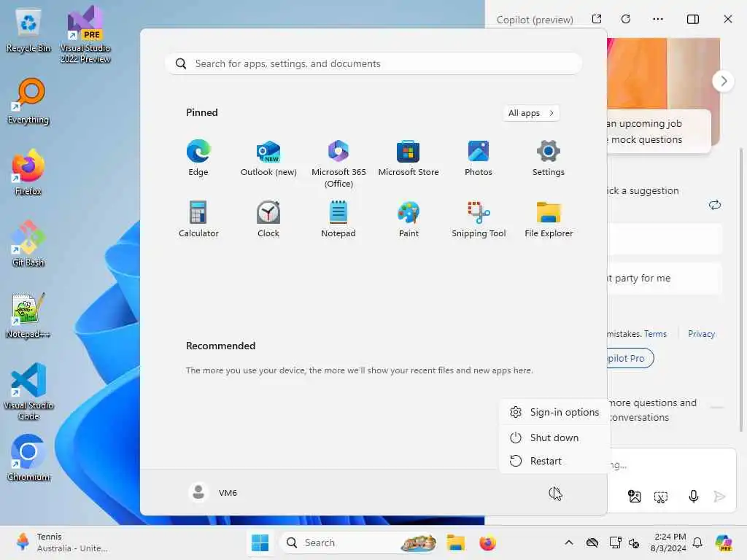Screen dimensions: 747x560
Task: Open Copilot Preview from the taskbar
Action: (724, 542)
